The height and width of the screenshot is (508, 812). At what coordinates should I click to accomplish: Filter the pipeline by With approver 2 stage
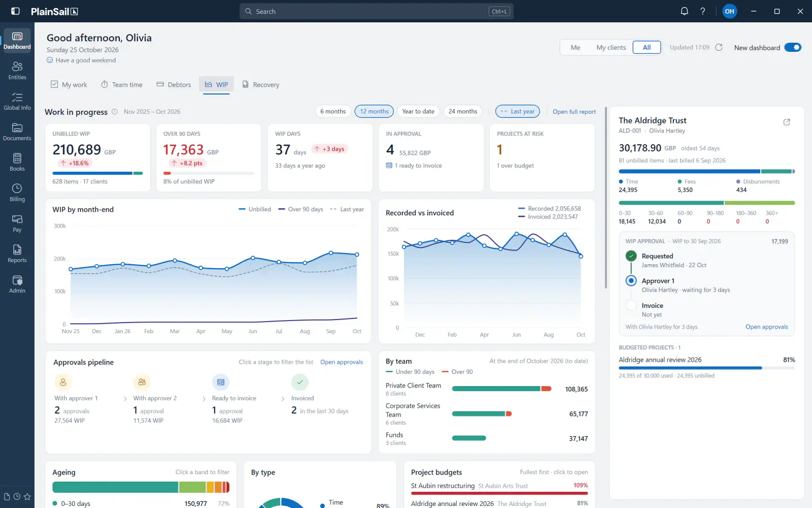(x=155, y=399)
